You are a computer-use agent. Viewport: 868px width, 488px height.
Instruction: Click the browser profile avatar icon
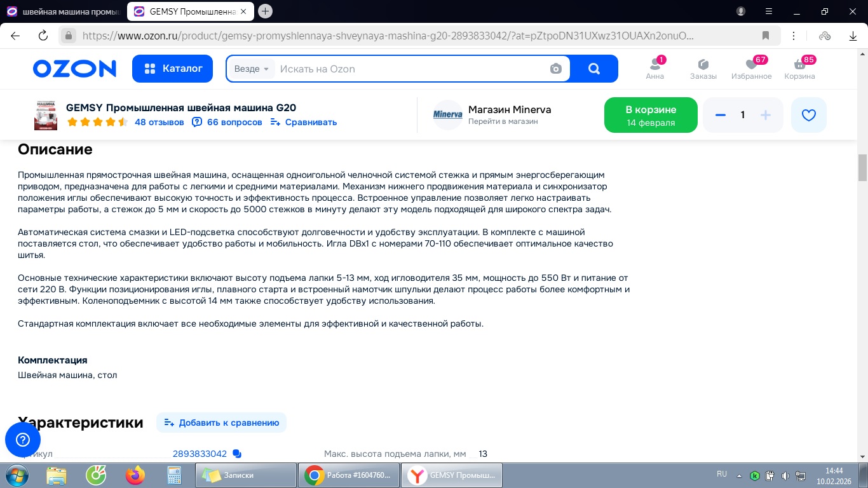[741, 11]
